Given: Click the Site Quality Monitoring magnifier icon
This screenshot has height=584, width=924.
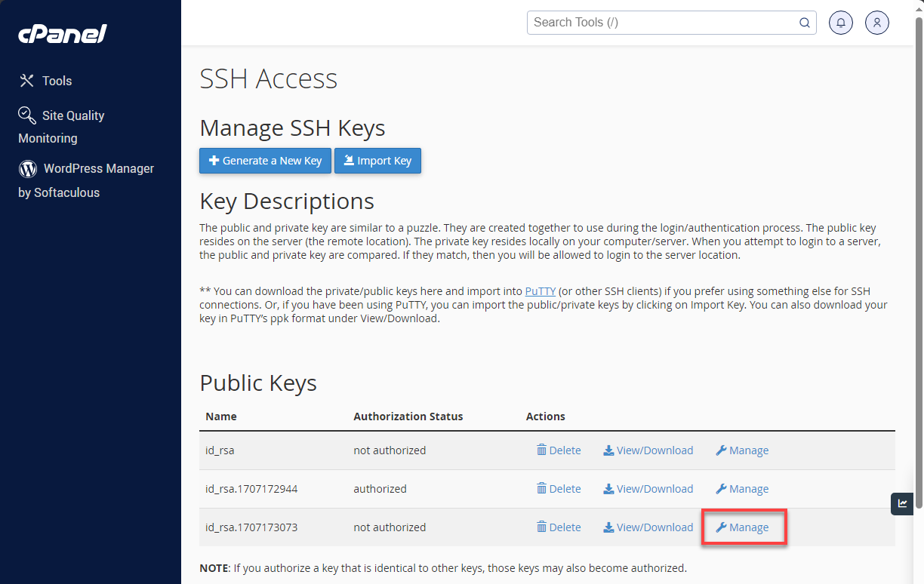Looking at the screenshot, I should pos(26,115).
